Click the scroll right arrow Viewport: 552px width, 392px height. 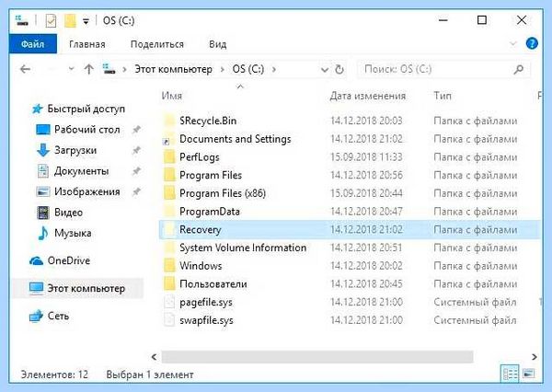535,357
